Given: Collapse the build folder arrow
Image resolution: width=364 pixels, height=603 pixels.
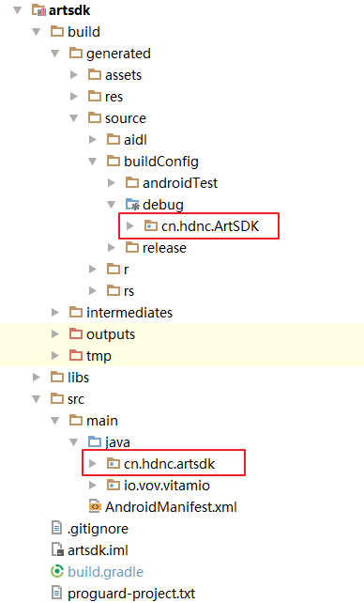Looking at the screenshot, I should (37, 32).
